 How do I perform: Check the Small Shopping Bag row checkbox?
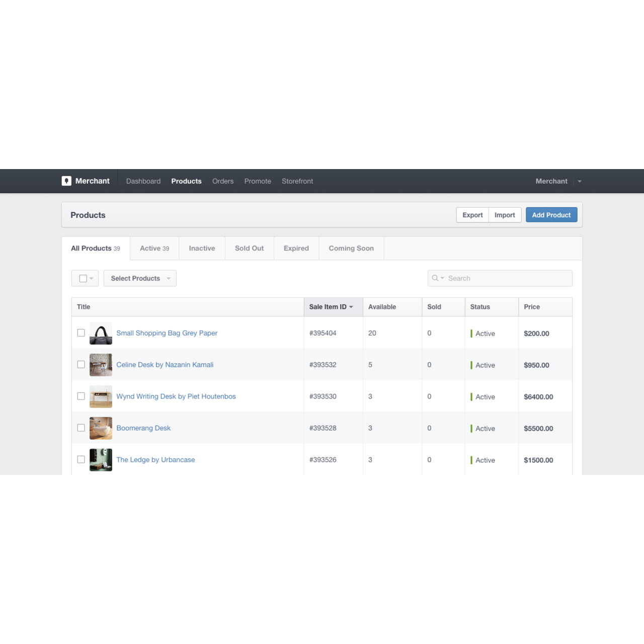click(x=80, y=333)
